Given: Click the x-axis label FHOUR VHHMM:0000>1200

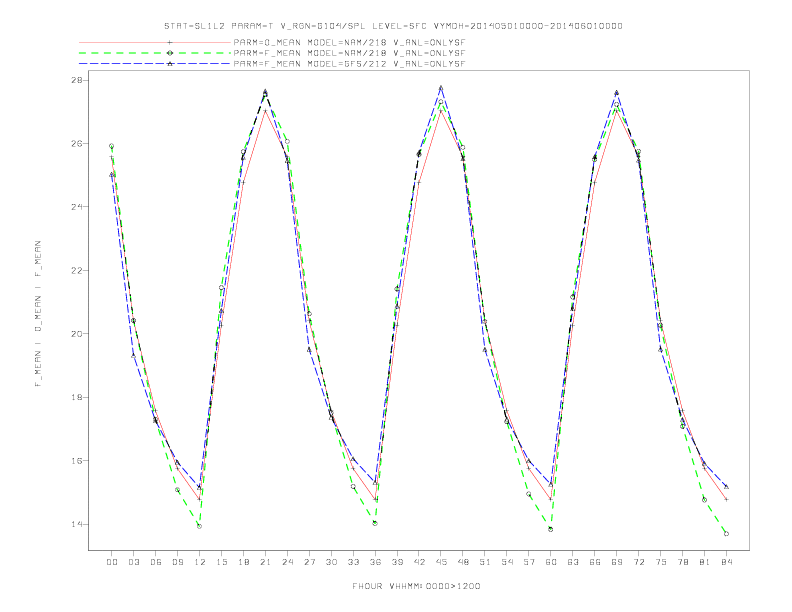Looking at the screenshot, I should 416,586.
